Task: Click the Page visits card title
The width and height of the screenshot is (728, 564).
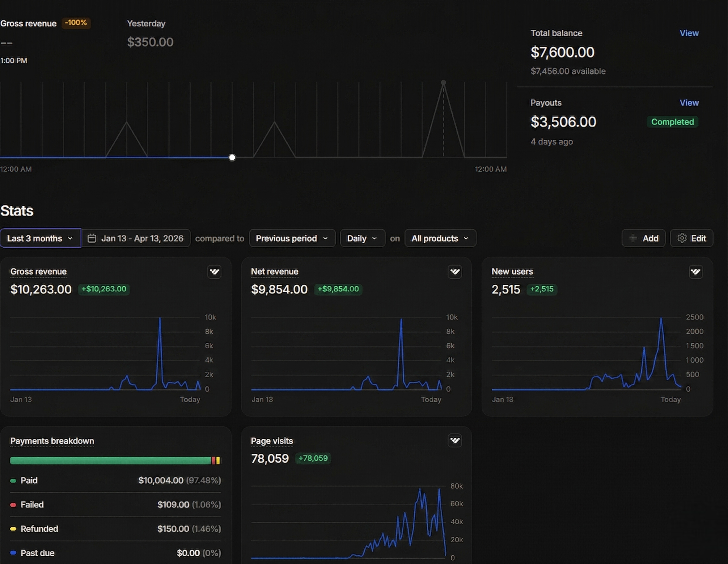Action: pos(272,441)
